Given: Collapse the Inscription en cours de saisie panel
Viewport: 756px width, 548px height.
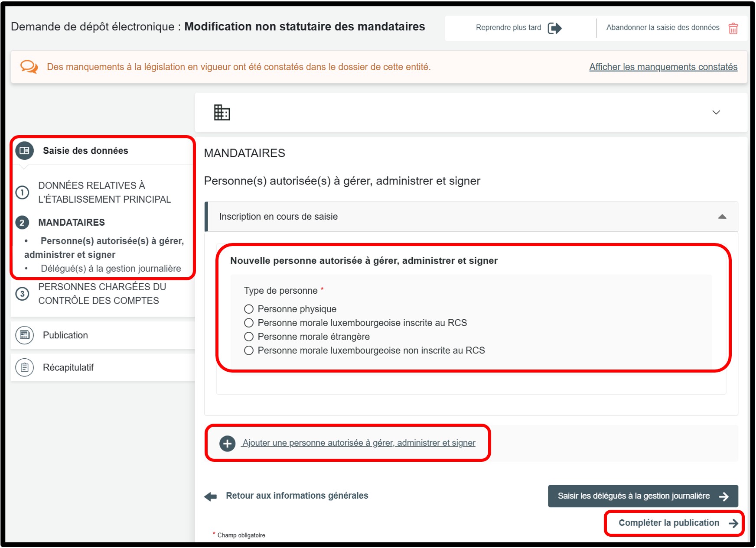Looking at the screenshot, I should (x=722, y=217).
